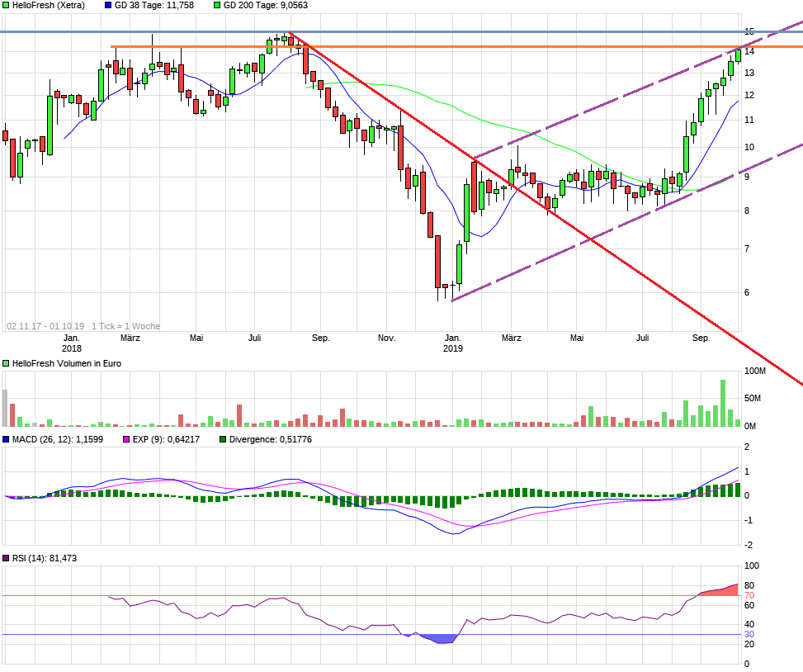Click the purple RSI (14) legend square
803x672 pixels.
(6, 558)
